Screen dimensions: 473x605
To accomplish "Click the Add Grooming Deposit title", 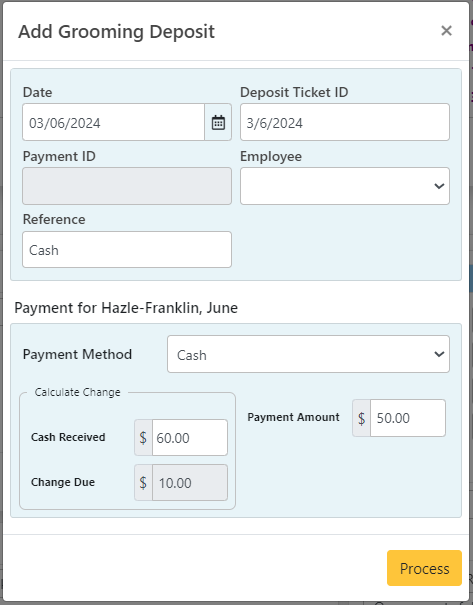I will (117, 32).
